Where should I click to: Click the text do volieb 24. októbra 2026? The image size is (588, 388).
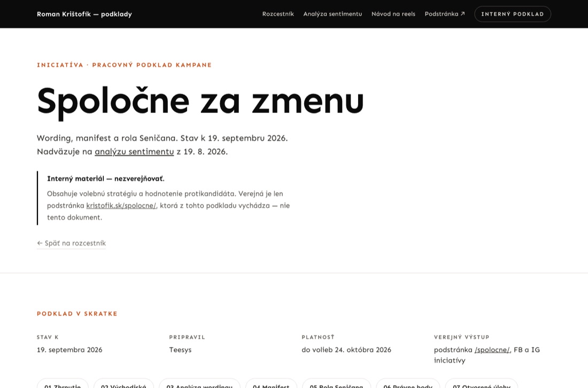pos(346,349)
